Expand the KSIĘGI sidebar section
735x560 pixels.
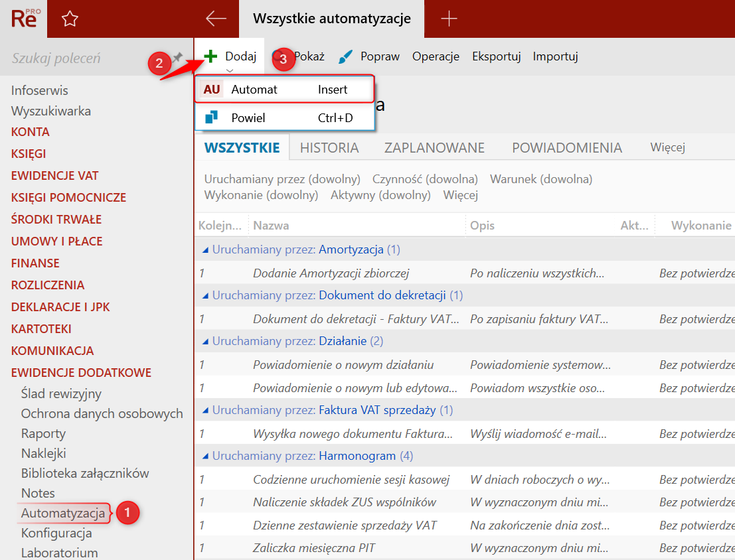click(28, 154)
